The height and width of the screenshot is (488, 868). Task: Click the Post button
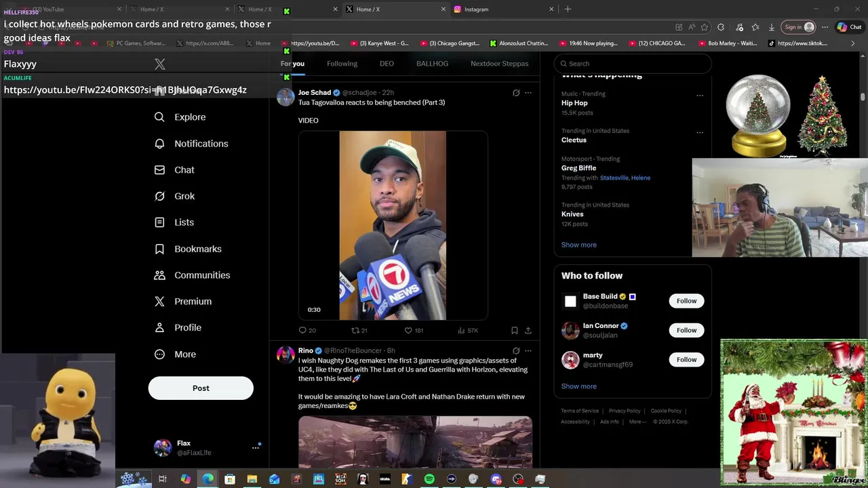(201, 388)
